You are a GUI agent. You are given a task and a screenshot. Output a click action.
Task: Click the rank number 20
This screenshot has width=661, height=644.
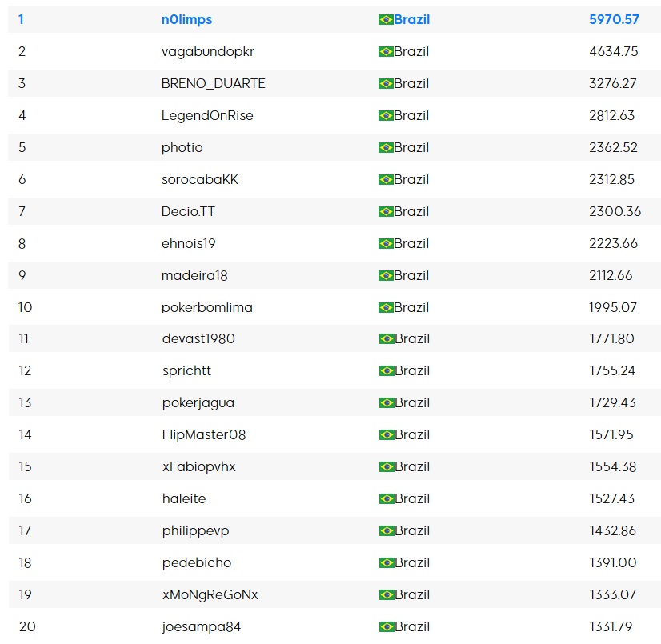pos(27,627)
